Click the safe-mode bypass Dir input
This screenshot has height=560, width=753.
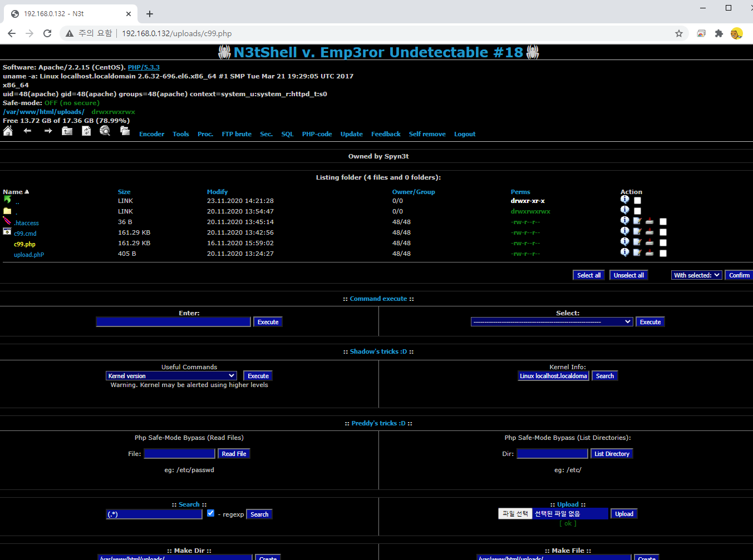(552, 454)
